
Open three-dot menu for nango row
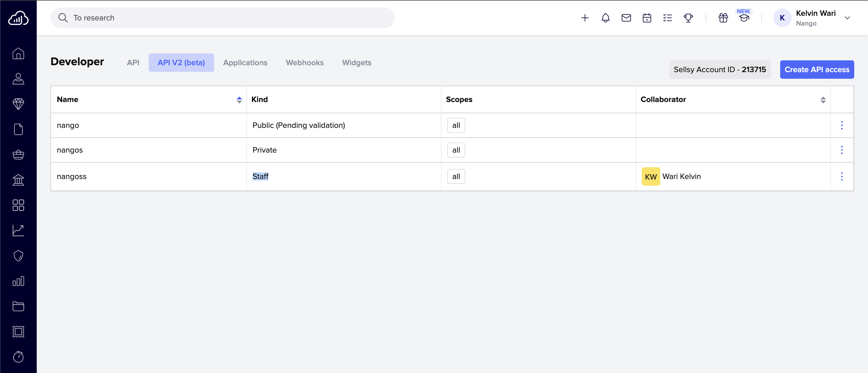coord(841,125)
